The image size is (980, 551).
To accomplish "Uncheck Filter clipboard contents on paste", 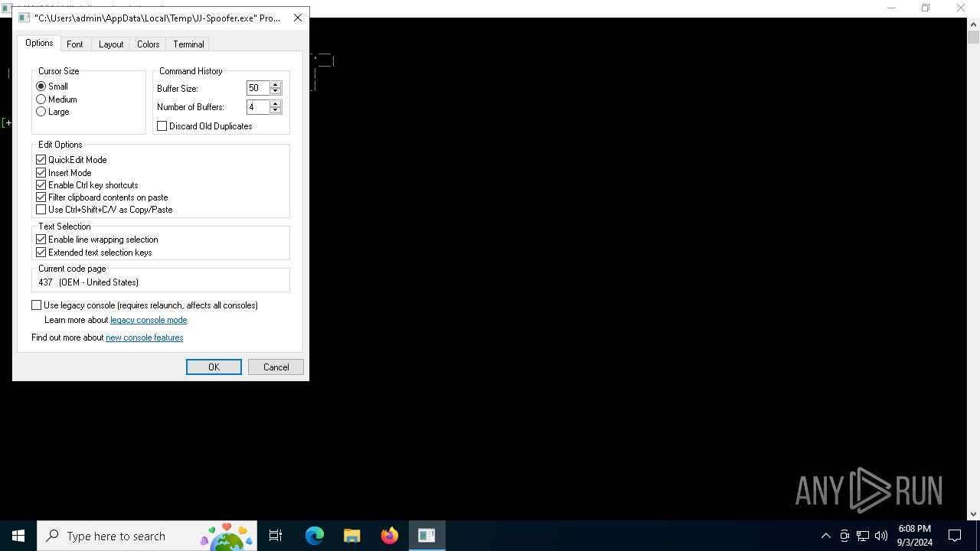I will point(41,197).
